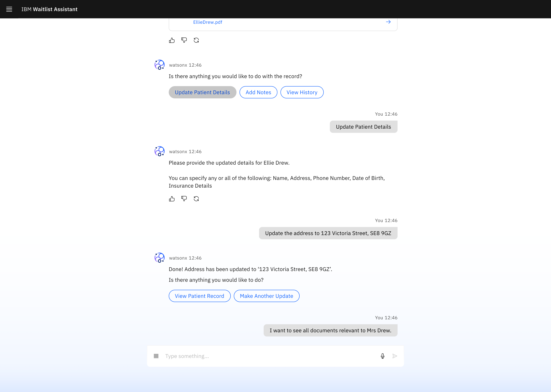Click Make Another Update button
The height and width of the screenshot is (392, 551).
(267, 296)
